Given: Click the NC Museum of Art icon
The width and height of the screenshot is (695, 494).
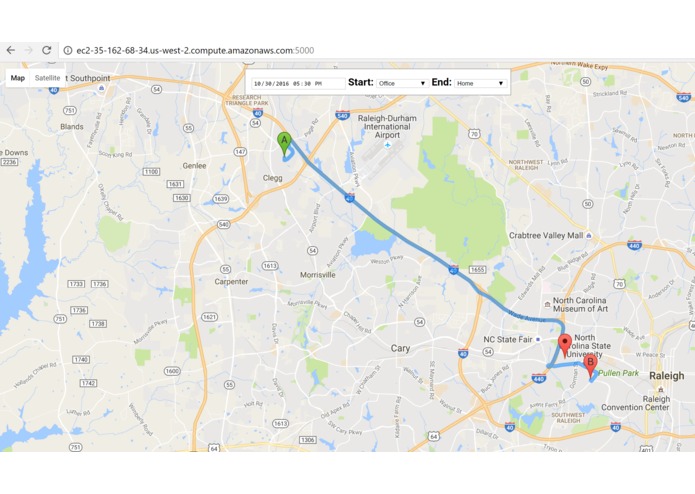Looking at the screenshot, I should [x=547, y=304].
